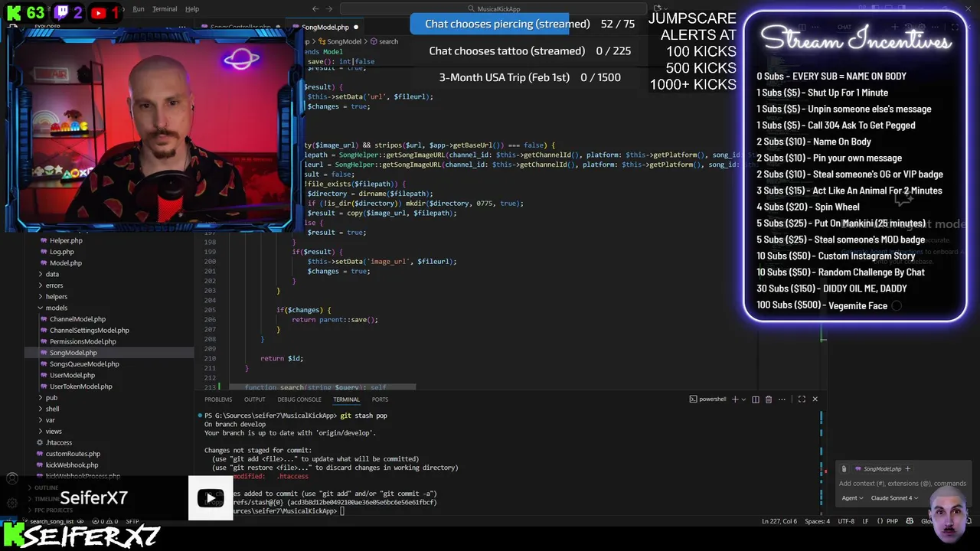Click the Ln 227, Col 6 status item
This screenshot has width=980, height=551.
779,522
